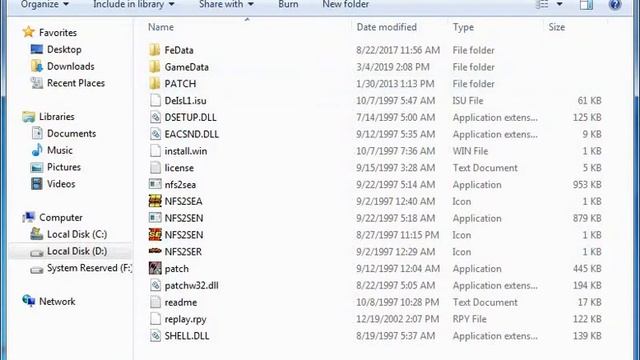Select the DSETUP.DLL file icon
Viewport: 640px width, 360px height.
coord(155,117)
